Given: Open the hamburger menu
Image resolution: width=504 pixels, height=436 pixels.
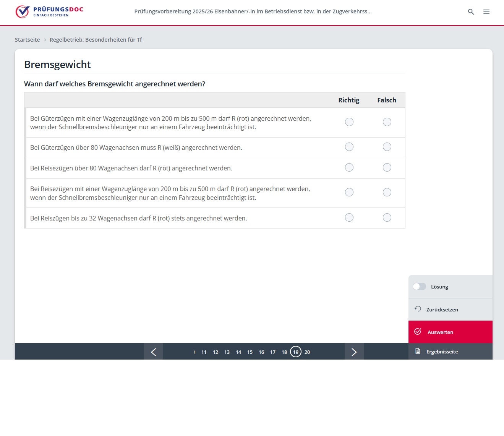Looking at the screenshot, I should pyautogui.click(x=486, y=12).
